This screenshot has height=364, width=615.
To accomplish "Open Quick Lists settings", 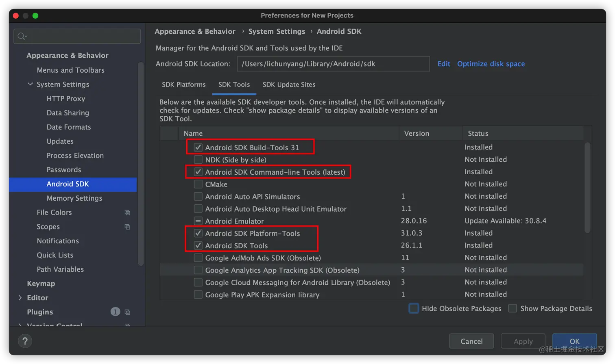I will coord(55,255).
